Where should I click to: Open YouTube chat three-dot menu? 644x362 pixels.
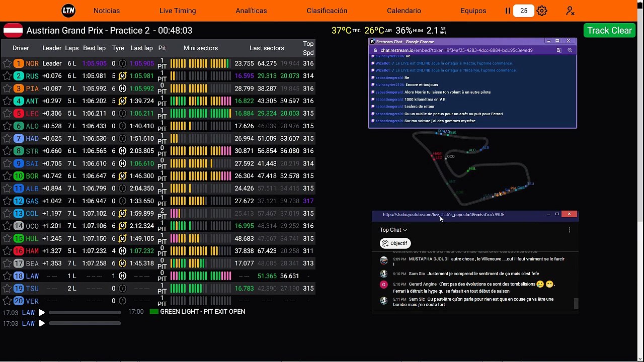570,230
